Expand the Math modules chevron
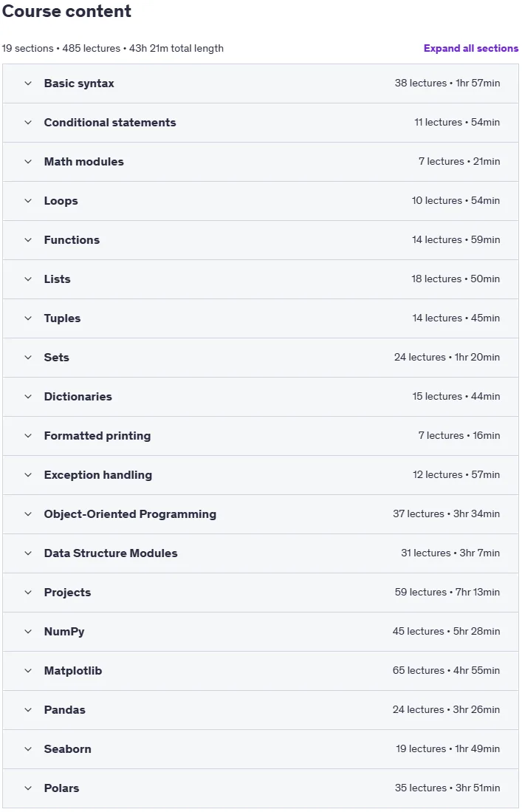Viewport: 522px width, 812px height. pyautogui.click(x=28, y=162)
